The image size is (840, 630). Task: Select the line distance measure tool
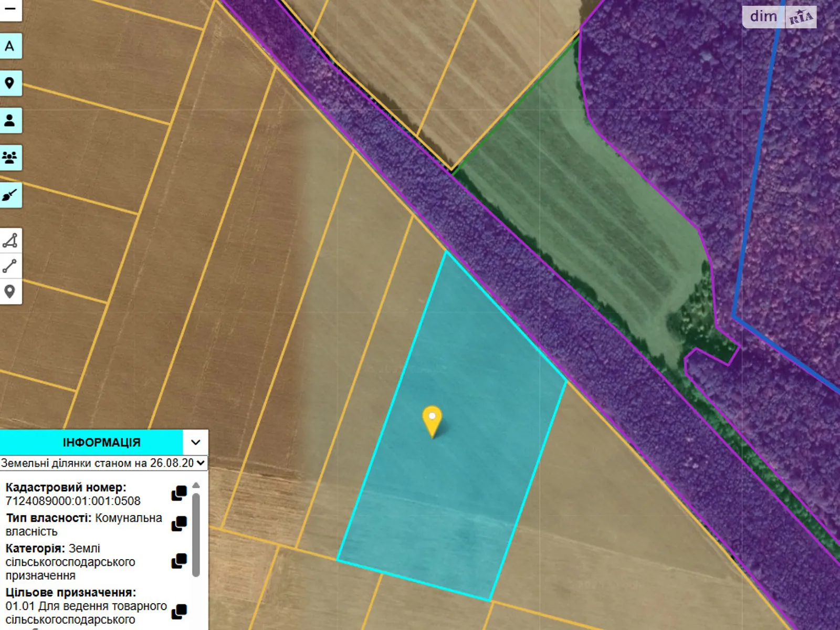point(10,266)
